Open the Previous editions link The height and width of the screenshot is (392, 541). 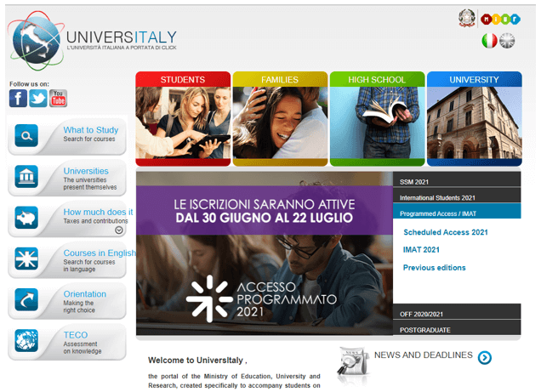click(435, 268)
